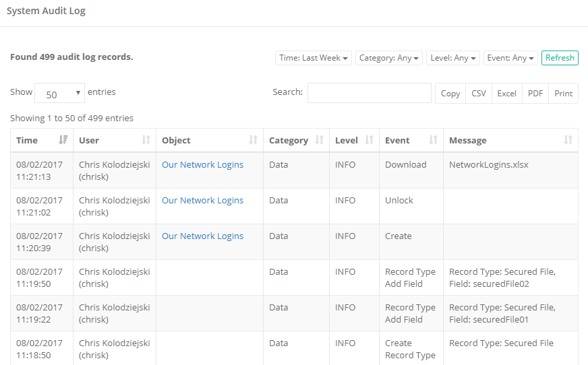588x365 pixels.
Task: Sort table by Time column icon
Action: click(x=63, y=140)
